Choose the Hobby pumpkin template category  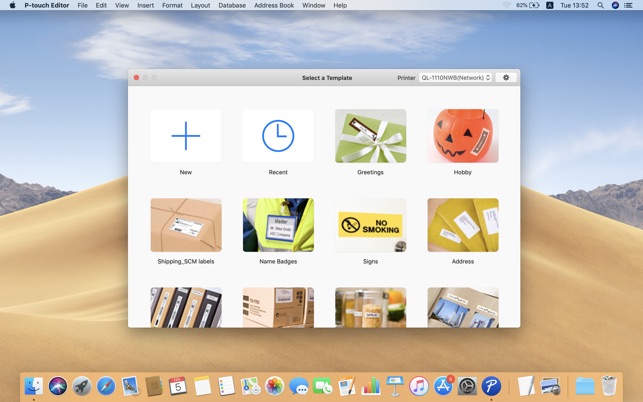tap(462, 136)
